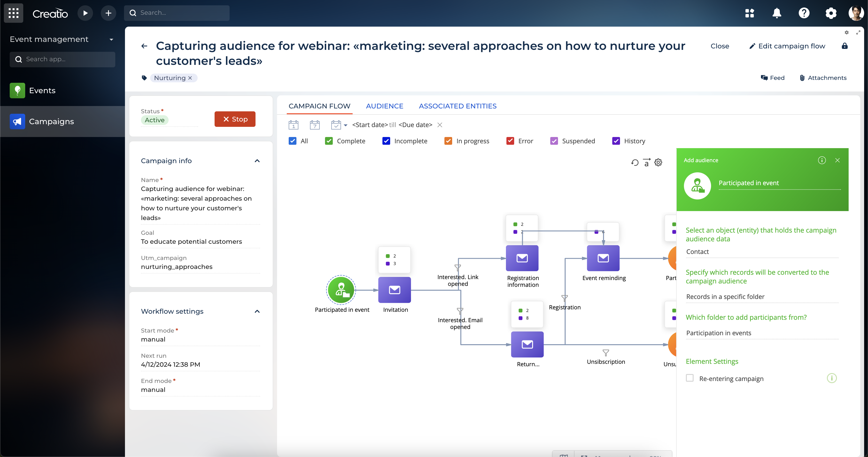This screenshot has height=457, width=868.
Task: Open the app launcher grid icon
Action: point(14,13)
